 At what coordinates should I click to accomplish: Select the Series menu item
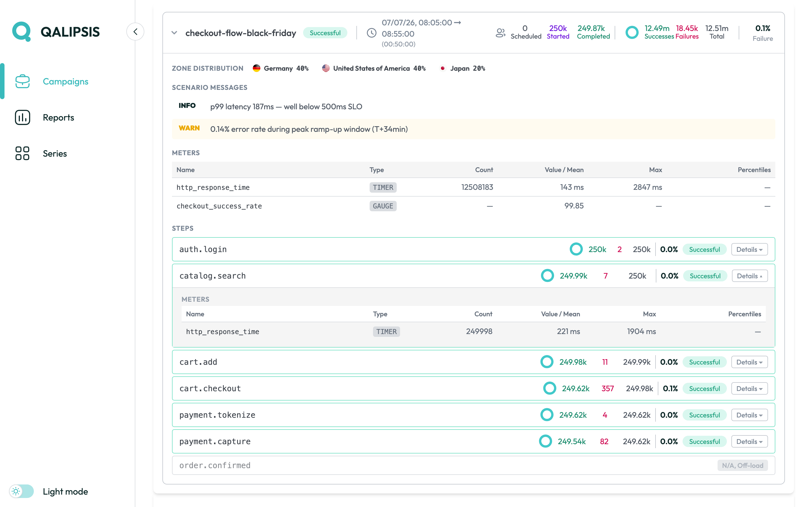click(x=55, y=153)
